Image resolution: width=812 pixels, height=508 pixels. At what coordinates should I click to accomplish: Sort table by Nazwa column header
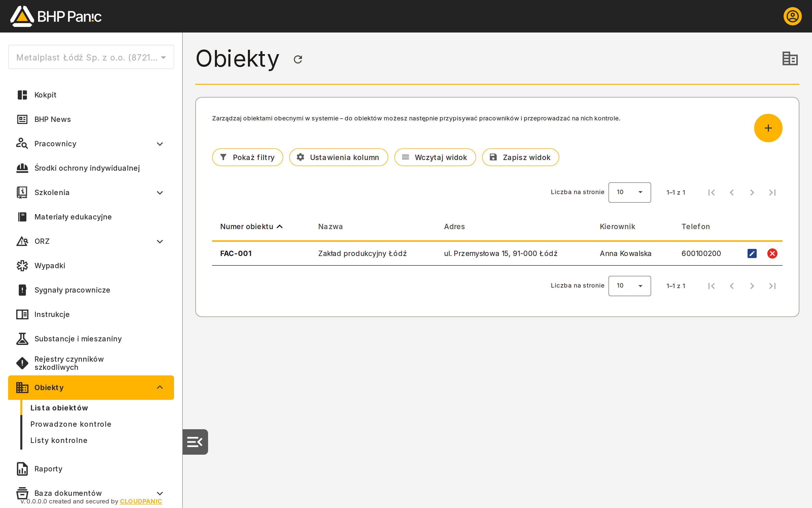330,227
